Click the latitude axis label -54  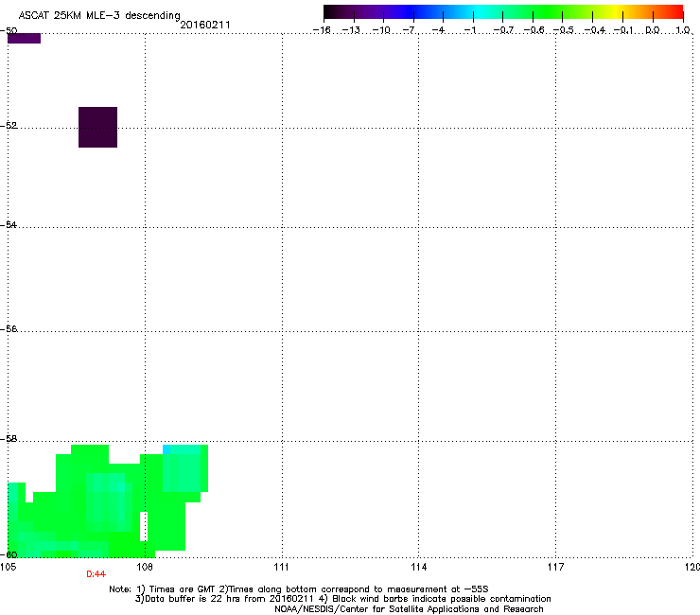point(9,224)
